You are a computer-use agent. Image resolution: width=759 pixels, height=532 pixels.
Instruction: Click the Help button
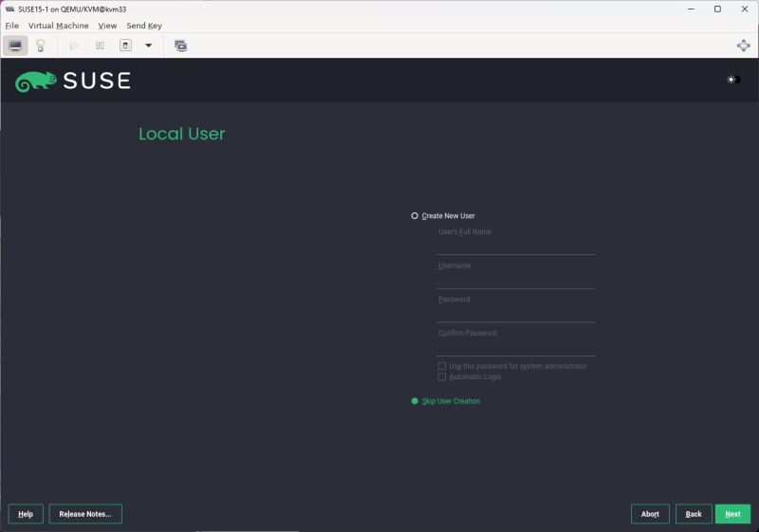tap(26, 514)
